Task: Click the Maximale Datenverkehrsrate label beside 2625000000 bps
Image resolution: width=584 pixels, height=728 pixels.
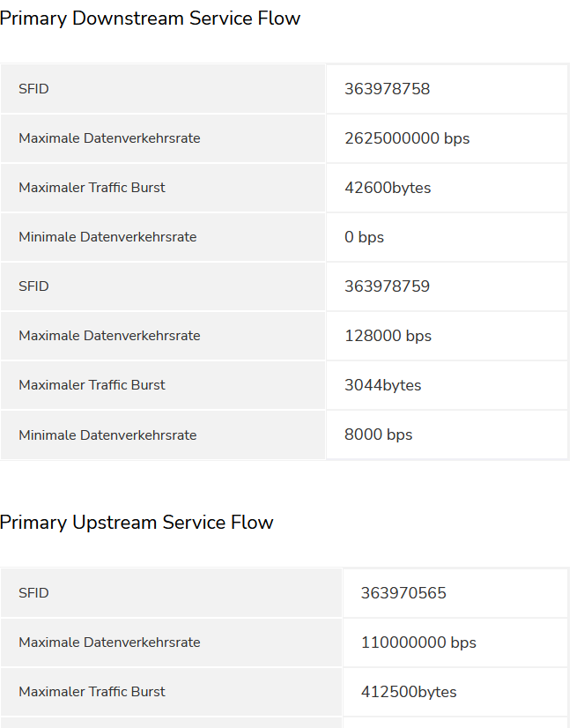Action: [109, 138]
